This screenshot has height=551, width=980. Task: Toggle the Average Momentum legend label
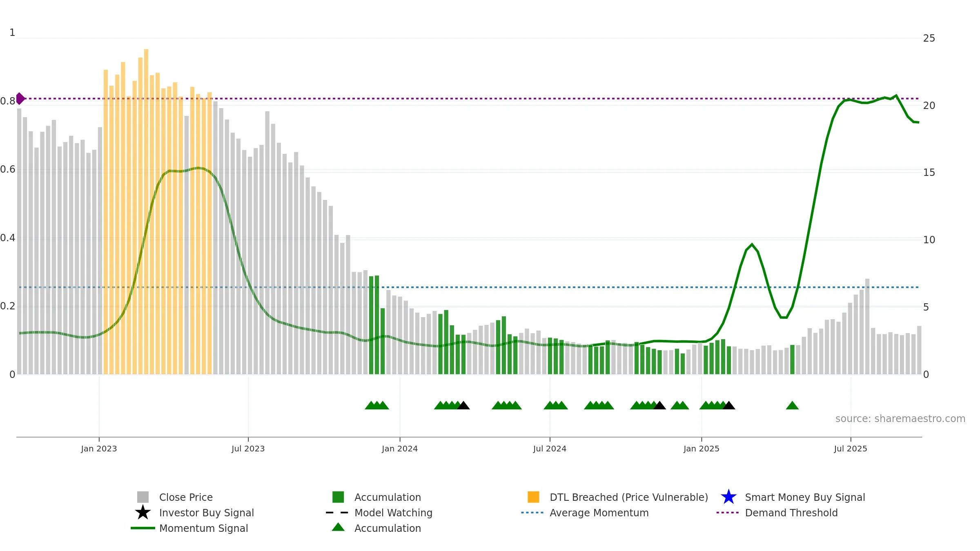pos(599,513)
